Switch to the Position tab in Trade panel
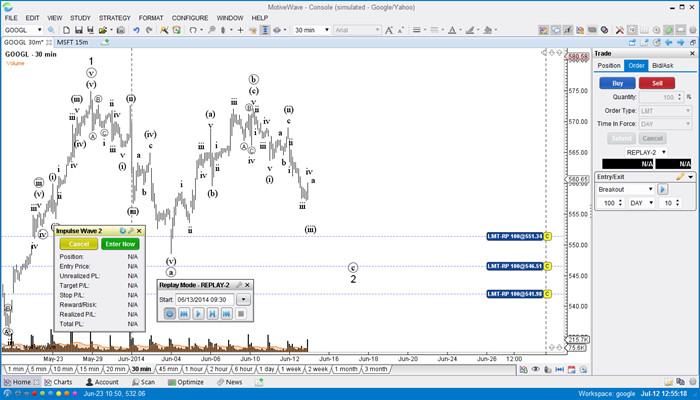 click(609, 66)
